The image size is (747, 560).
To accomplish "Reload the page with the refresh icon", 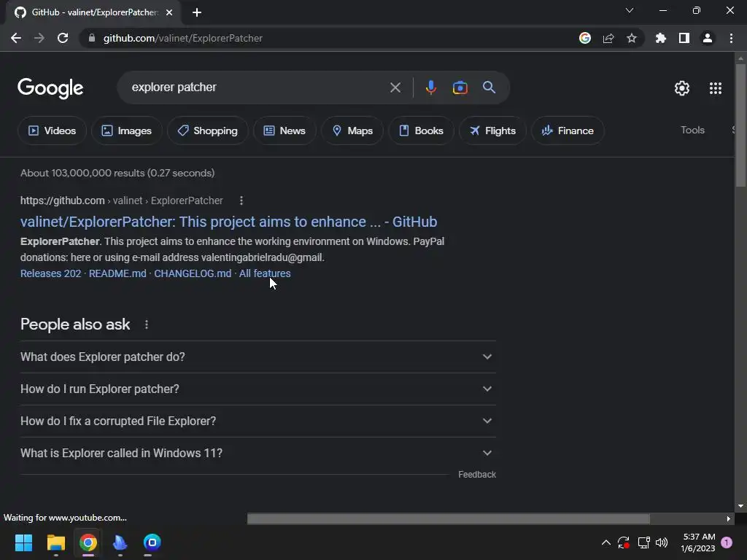I will (x=63, y=38).
